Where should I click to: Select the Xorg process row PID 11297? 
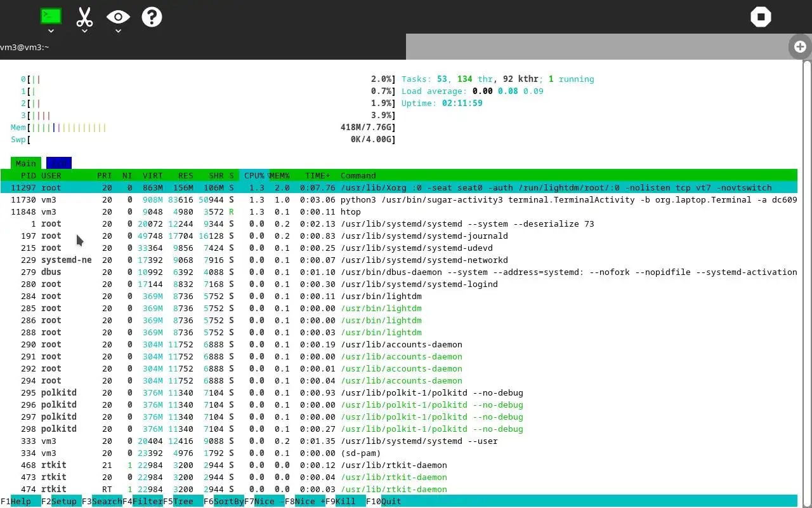coord(399,187)
